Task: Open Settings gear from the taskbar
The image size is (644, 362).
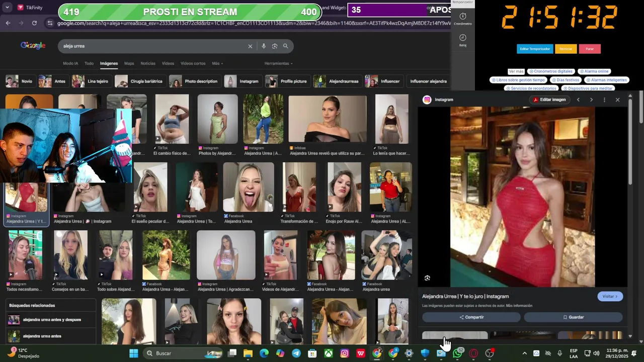Action: [409, 353]
